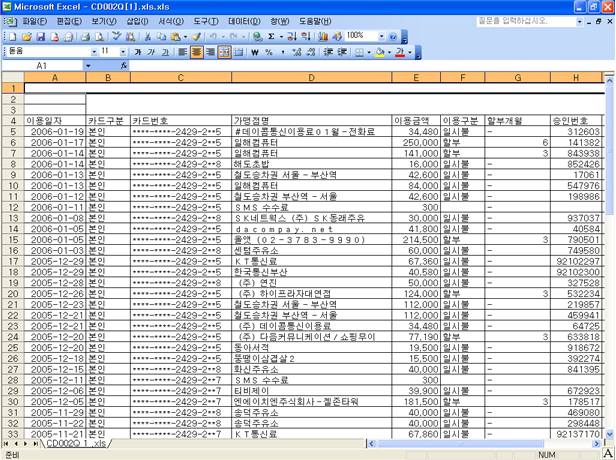Expand the zoom 100% dropdown
Screen dimensions: 616x460
[x=381, y=36]
